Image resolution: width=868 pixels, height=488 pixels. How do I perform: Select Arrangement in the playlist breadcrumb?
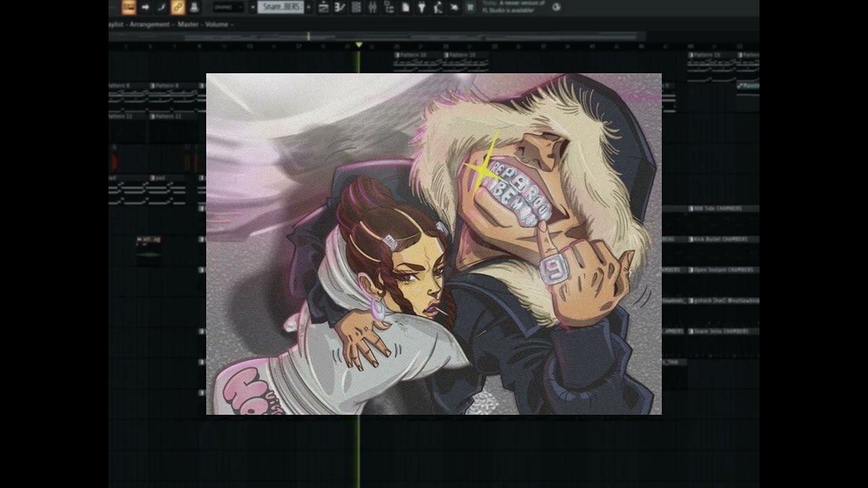coord(150,24)
